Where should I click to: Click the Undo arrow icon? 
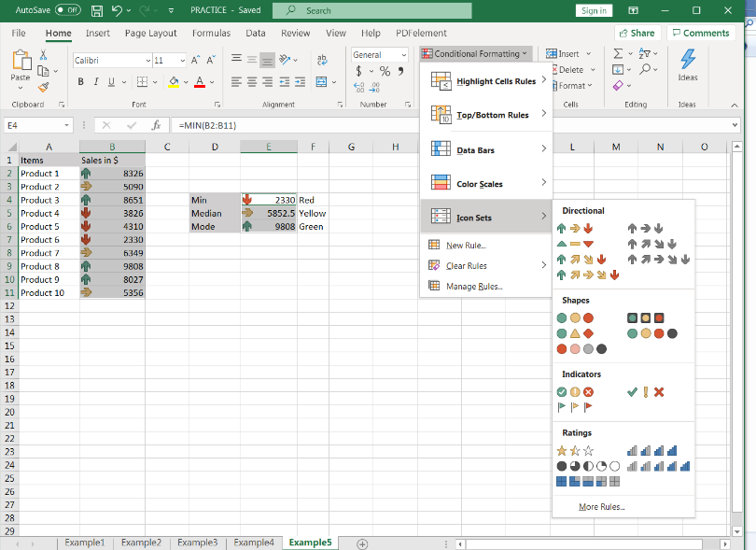[117, 10]
